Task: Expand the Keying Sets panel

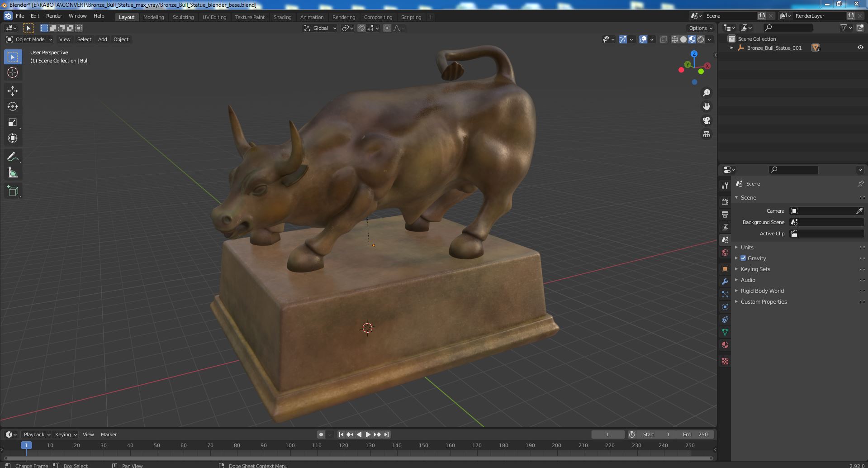Action: point(755,269)
